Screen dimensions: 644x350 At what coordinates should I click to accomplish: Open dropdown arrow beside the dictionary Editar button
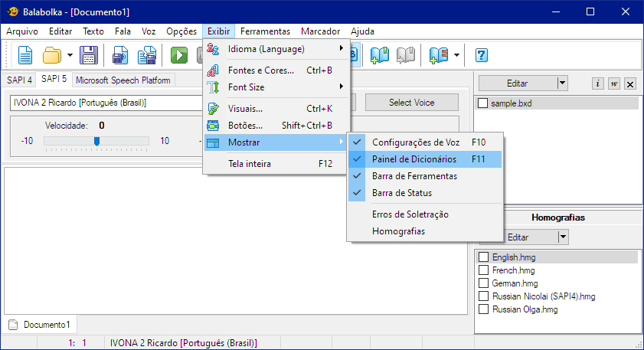[562, 83]
